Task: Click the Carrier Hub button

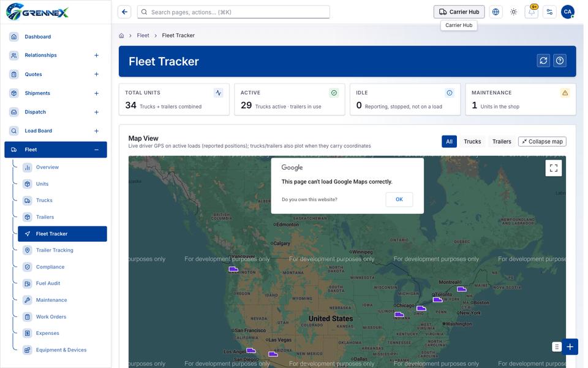Action: (459, 12)
